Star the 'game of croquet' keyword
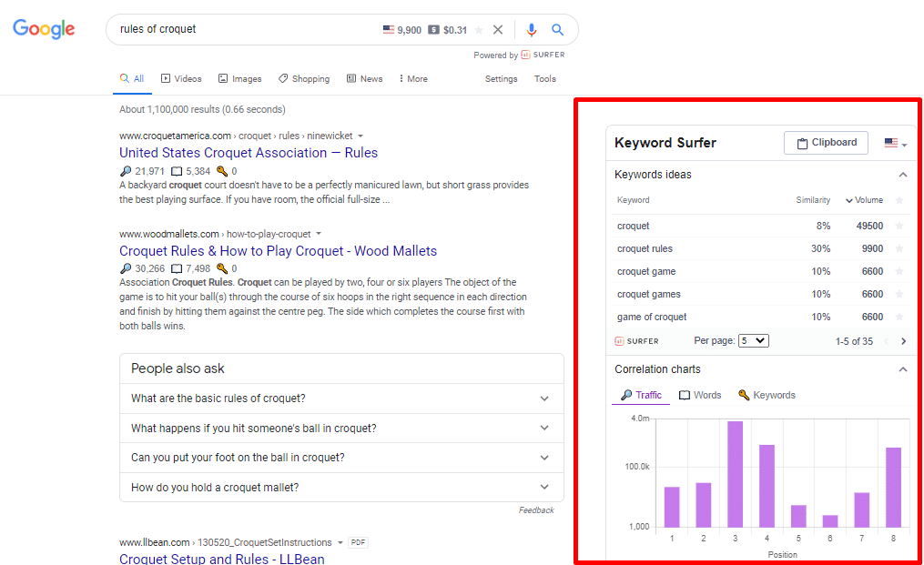The image size is (924, 565). [899, 317]
